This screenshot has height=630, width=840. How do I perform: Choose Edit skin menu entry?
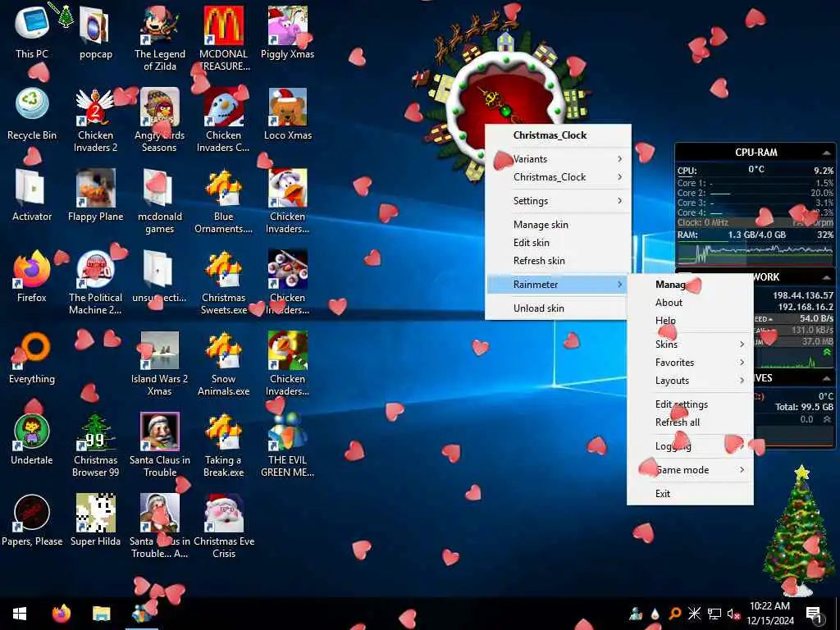click(x=558, y=243)
